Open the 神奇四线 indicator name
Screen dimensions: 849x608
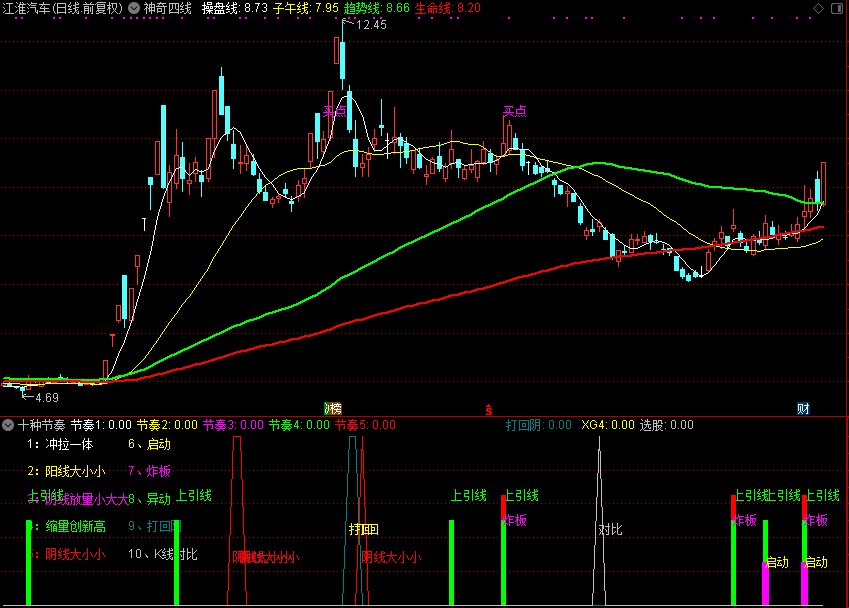pos(168,8)
